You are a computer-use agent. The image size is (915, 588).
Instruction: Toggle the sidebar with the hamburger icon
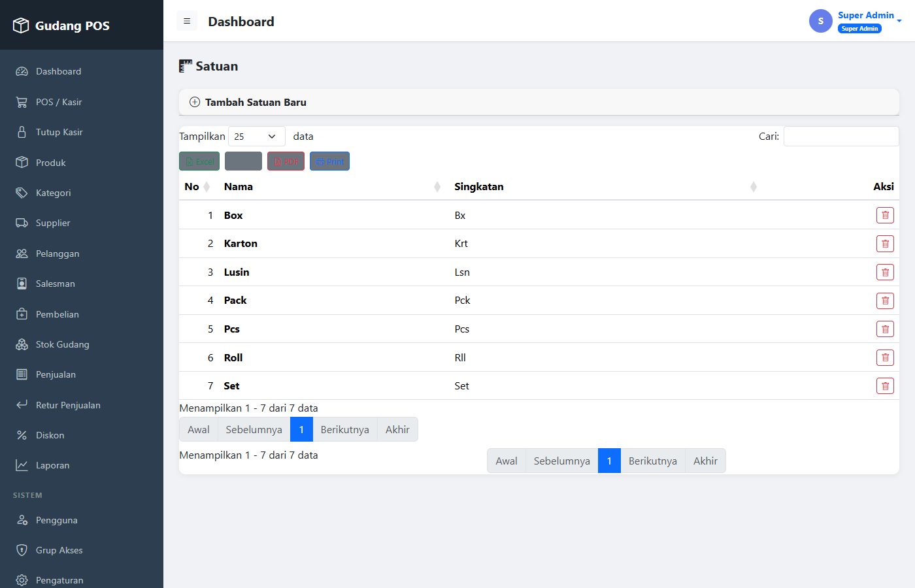click(187, 21)
